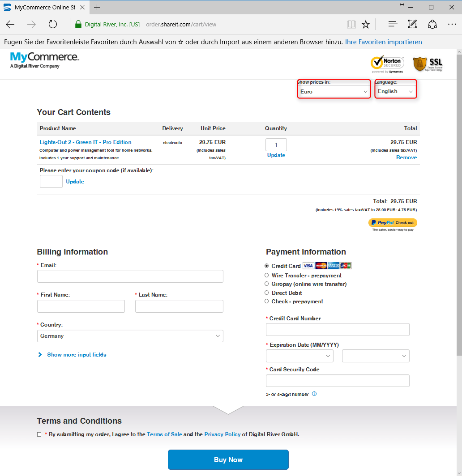
Task: Click Update next to coupon code
Action: (75, 182)
